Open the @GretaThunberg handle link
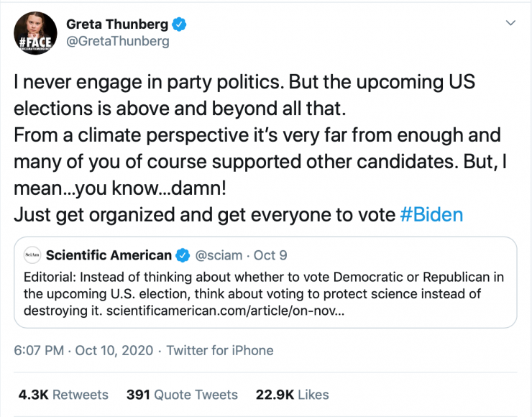 point(118,42)
